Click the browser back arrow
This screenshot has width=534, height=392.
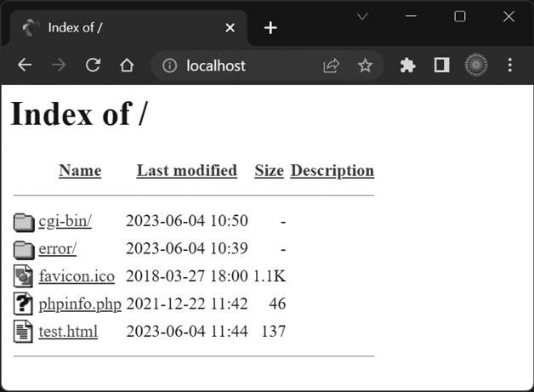[25, 65]
